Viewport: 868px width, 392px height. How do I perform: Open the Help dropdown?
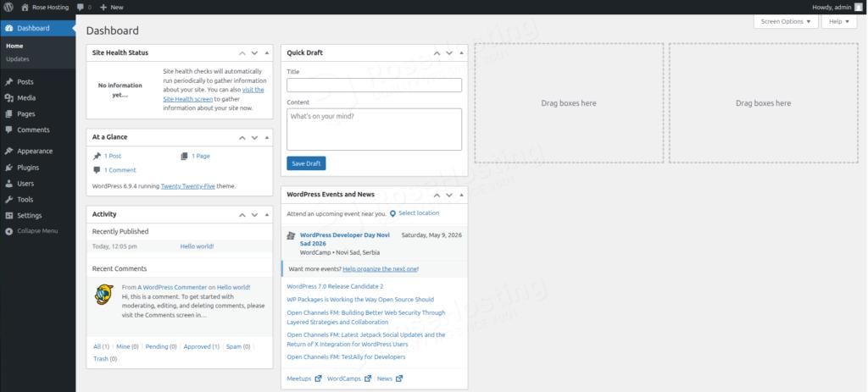839,21
